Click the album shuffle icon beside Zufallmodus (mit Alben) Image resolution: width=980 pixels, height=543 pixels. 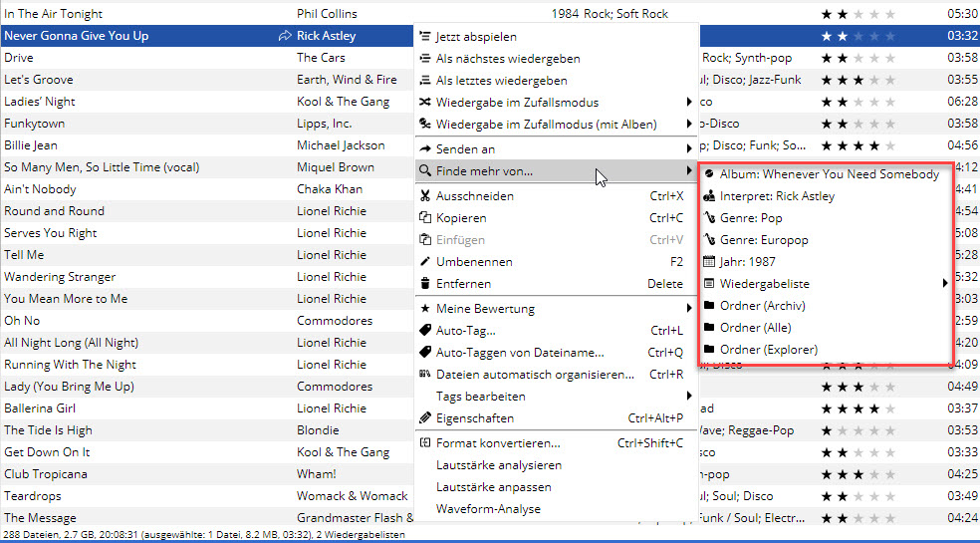(425, 125)
